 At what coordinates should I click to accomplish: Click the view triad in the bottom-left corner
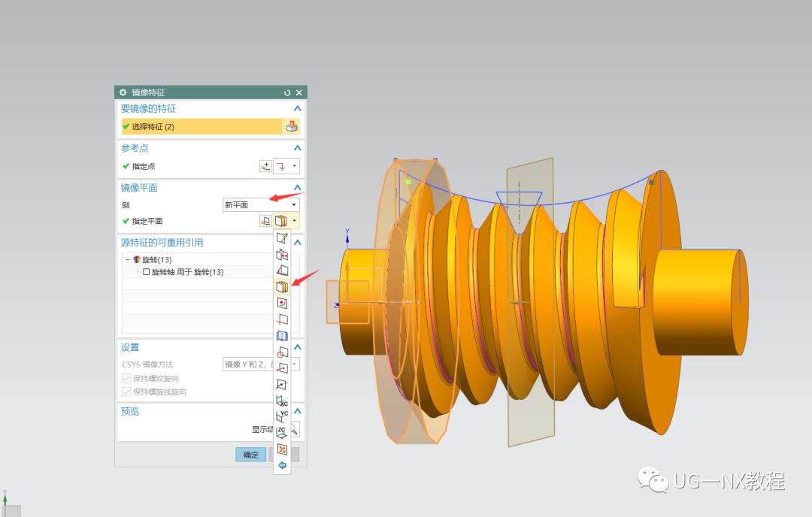point(9,504)
